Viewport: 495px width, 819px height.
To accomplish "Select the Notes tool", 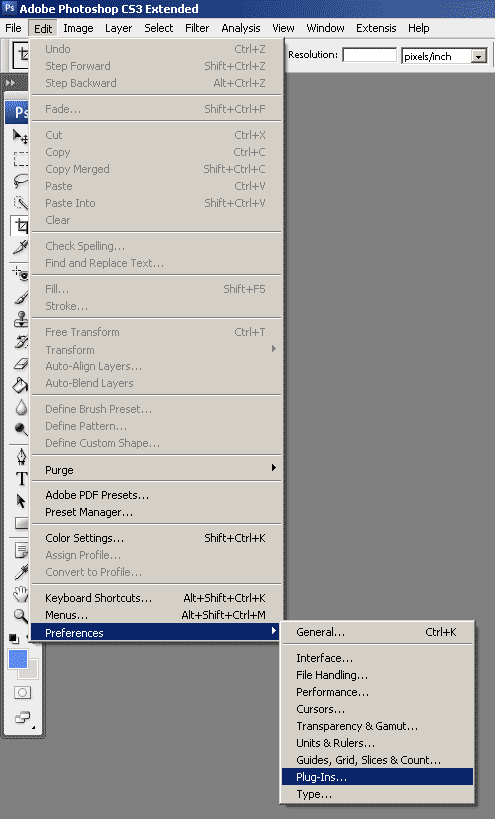I will point(20,550).
